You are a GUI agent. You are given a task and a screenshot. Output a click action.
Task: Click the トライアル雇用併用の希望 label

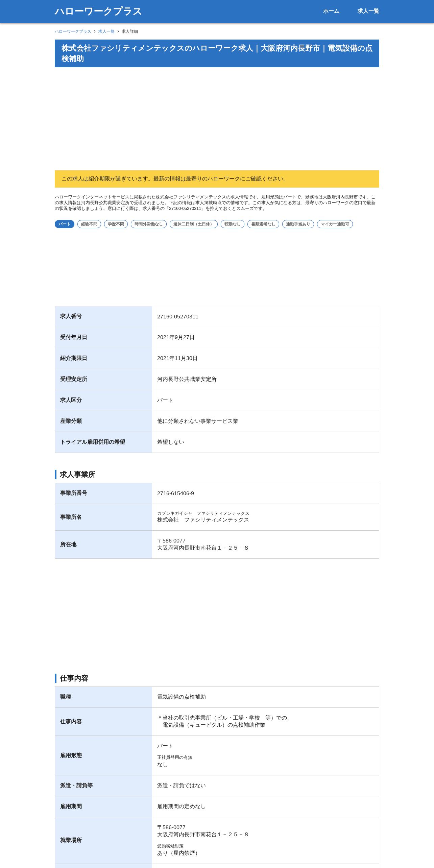click(93, 442)
